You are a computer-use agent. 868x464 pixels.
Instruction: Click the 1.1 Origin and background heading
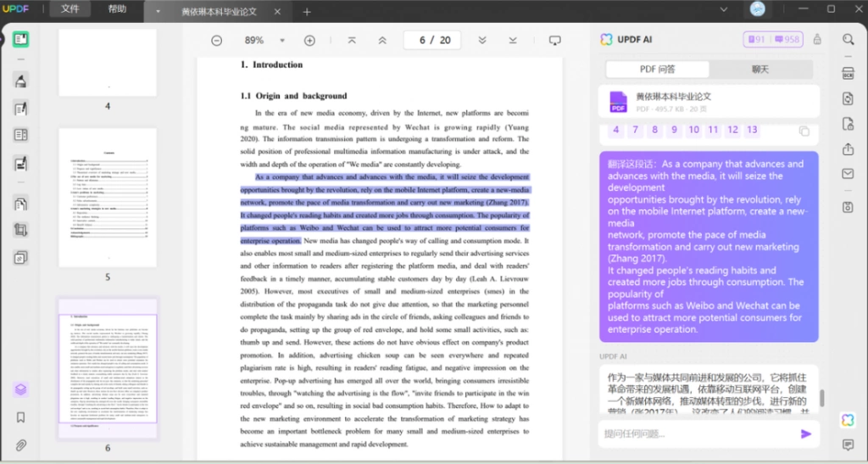click(293, 96)
